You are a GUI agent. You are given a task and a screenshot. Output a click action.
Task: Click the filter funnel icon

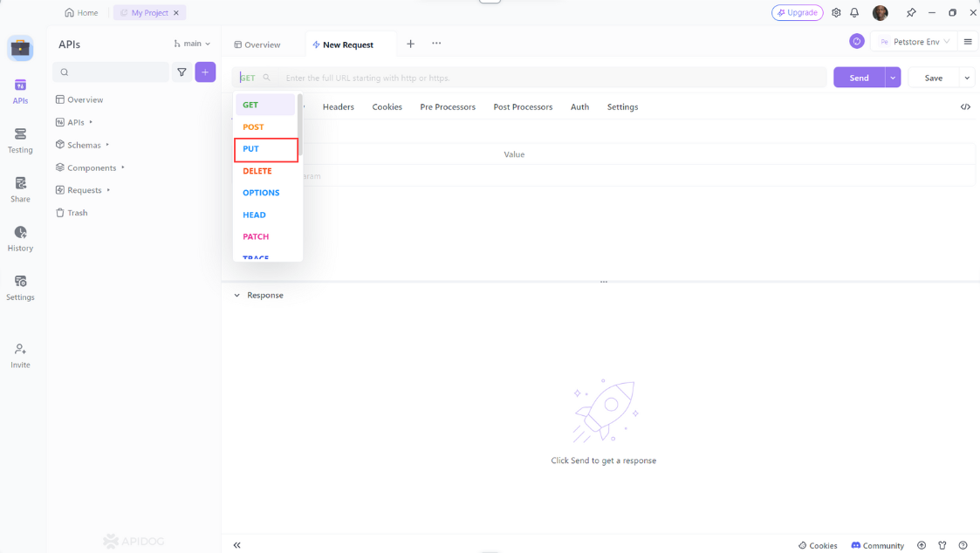click(182, 72)
